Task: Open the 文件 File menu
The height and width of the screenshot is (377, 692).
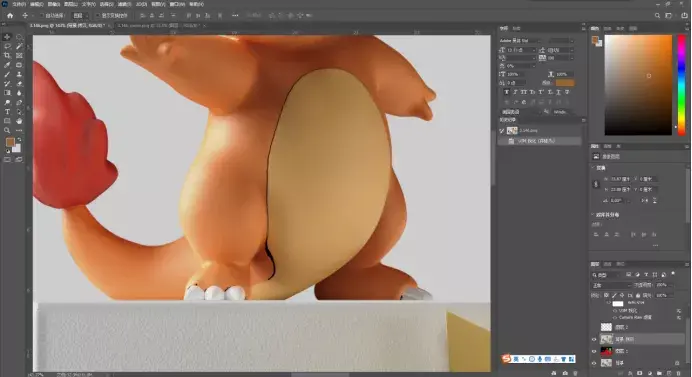Action: [19, 4]
